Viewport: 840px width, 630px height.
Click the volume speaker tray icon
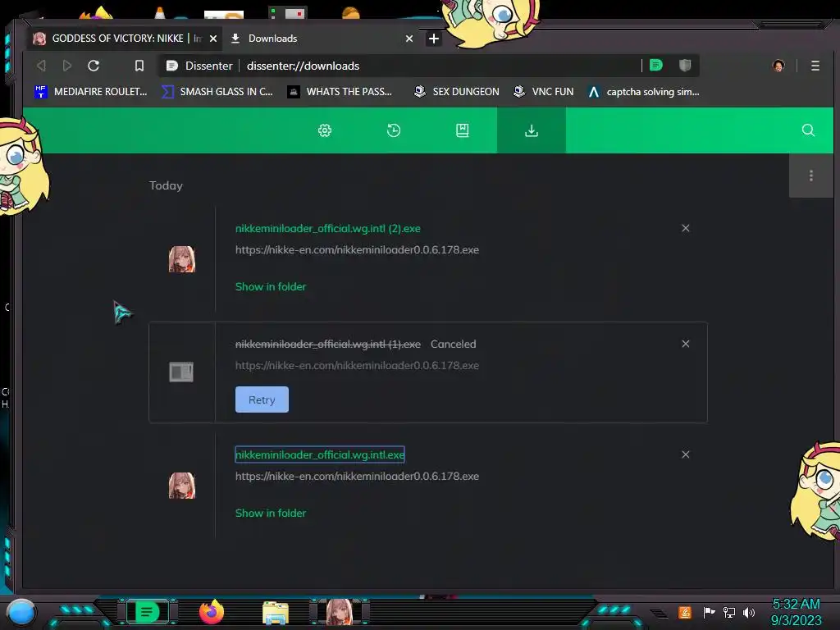pyautogui.click(x=749, y=612)
